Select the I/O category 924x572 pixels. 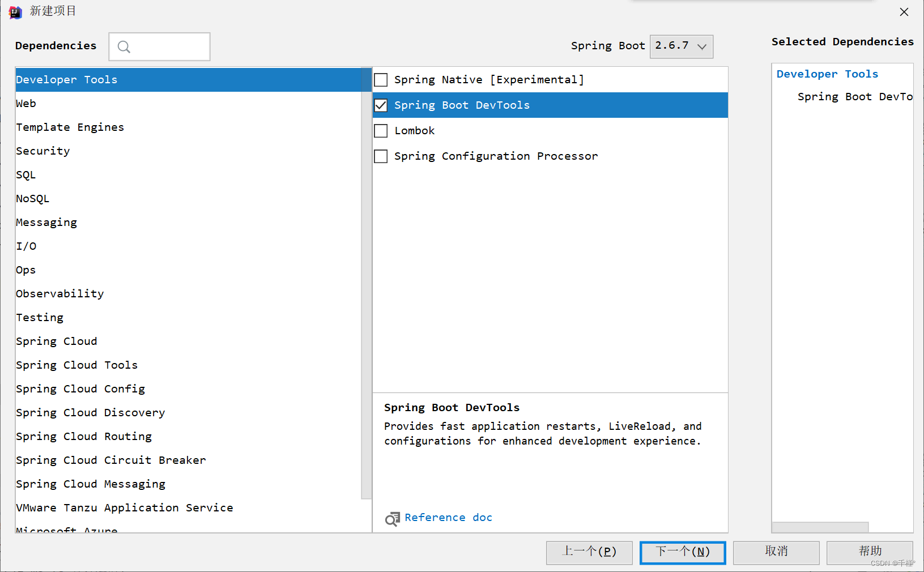188,246
